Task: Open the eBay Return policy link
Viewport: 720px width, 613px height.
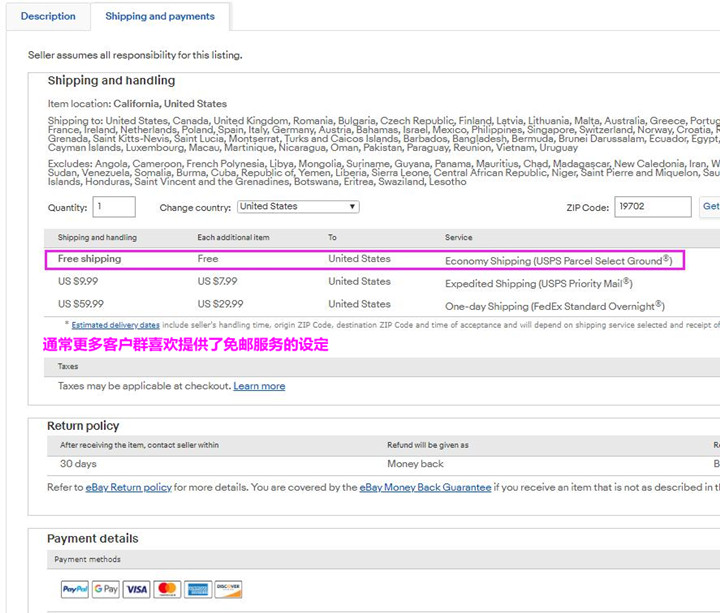Action: tap(128, 487)
